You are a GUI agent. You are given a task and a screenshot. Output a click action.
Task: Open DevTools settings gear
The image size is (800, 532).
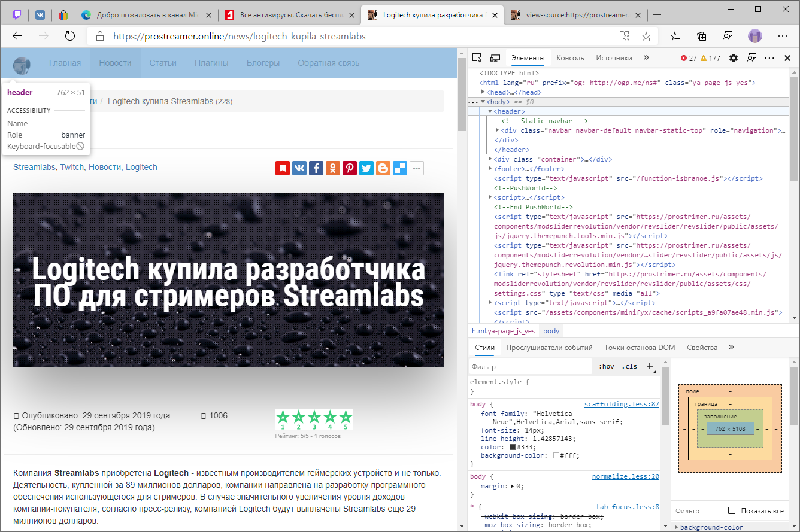coord(734,58)
